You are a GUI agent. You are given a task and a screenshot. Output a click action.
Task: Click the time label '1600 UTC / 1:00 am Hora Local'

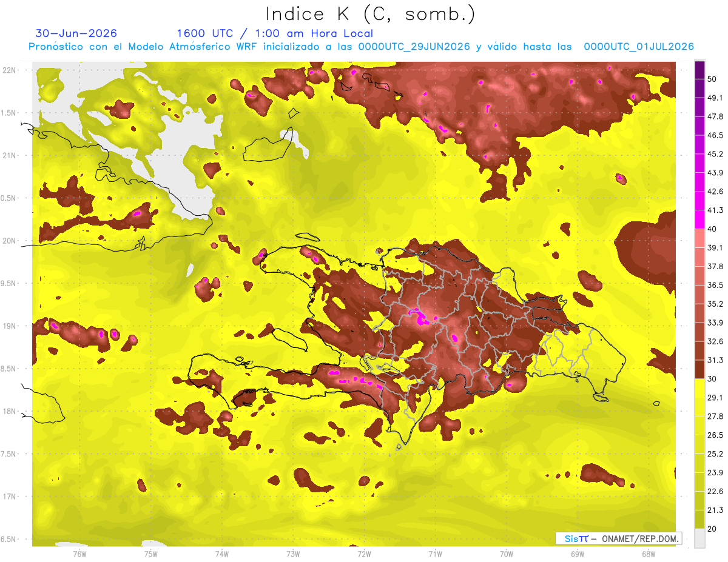coord(275,33)
